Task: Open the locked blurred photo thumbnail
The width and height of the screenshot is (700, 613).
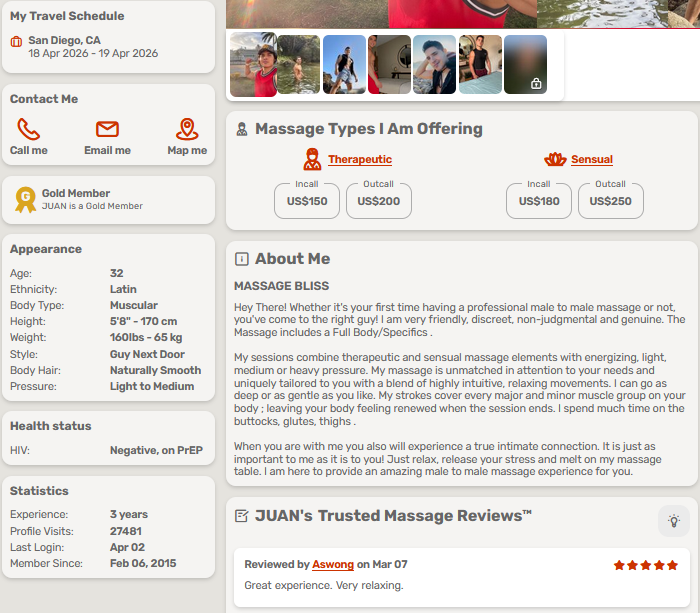Action: (525, 65)
